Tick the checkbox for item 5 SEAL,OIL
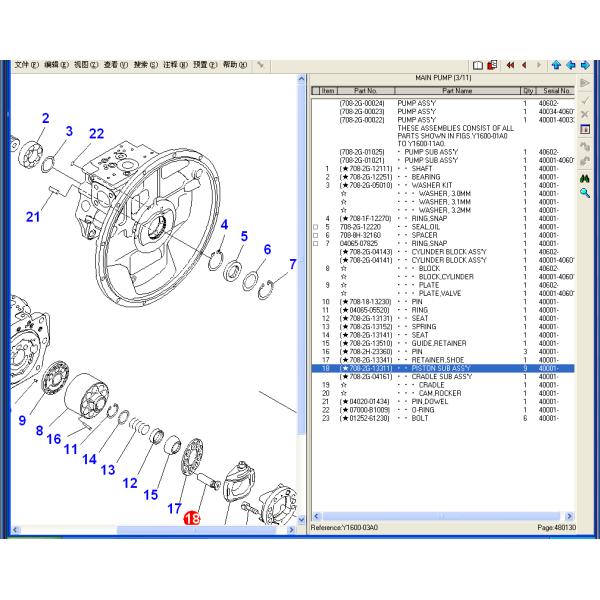 pos(316,227)
